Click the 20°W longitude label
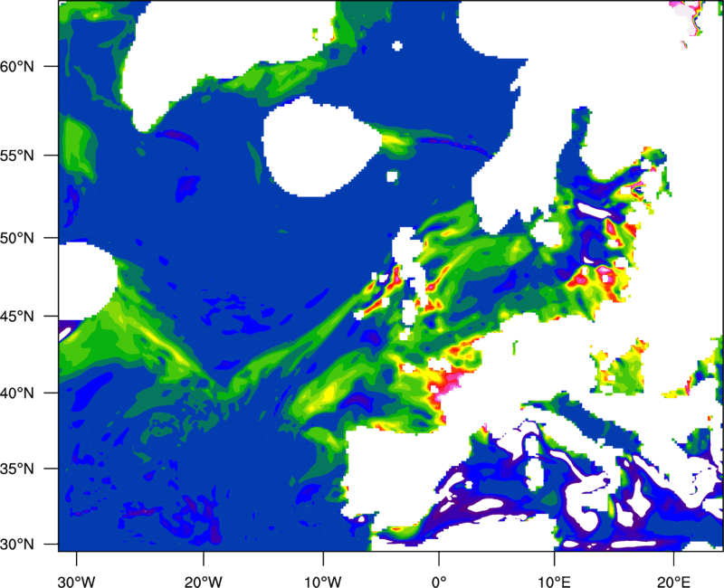 pyautogui.click(x=204, y=582)
